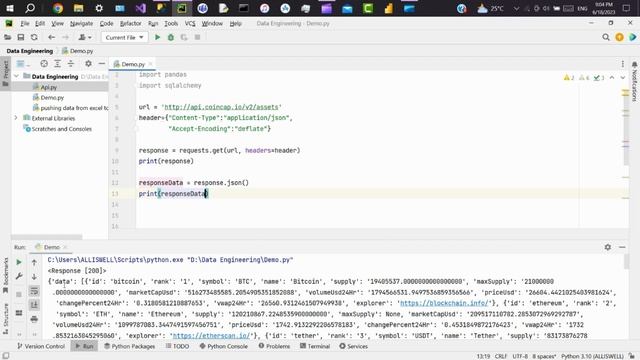Open the VCS menu
640x360 pixels.
(x=190, y=23)
